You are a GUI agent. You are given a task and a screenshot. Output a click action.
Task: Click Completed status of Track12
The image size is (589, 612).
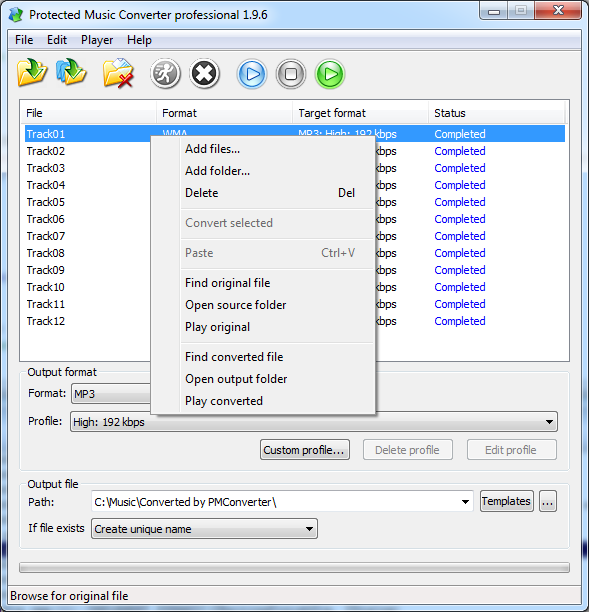pos(460,321)
